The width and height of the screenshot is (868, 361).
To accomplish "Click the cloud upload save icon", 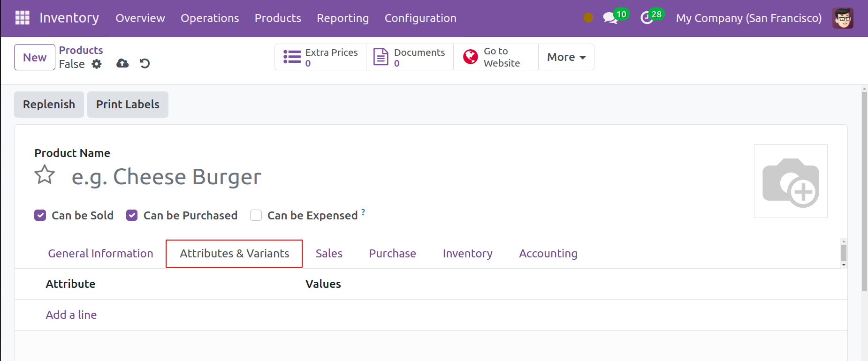I will pyautogui.click(x=122, y=63).
